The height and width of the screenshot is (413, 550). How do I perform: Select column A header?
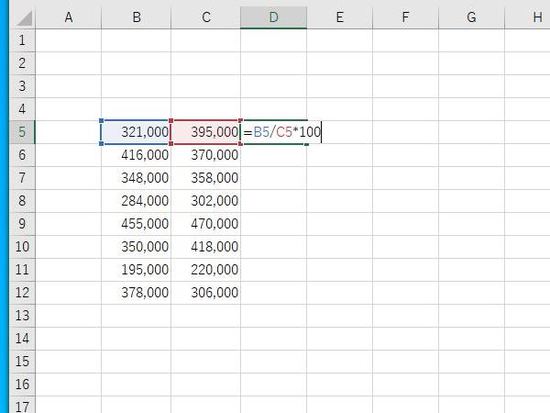(68, 17)
